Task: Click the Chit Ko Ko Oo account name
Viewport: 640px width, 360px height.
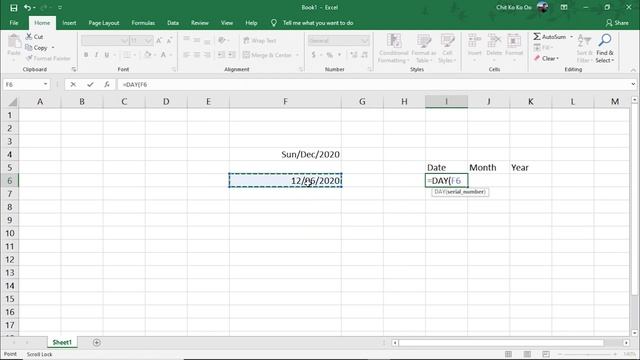Action: (x=513, y=7)
